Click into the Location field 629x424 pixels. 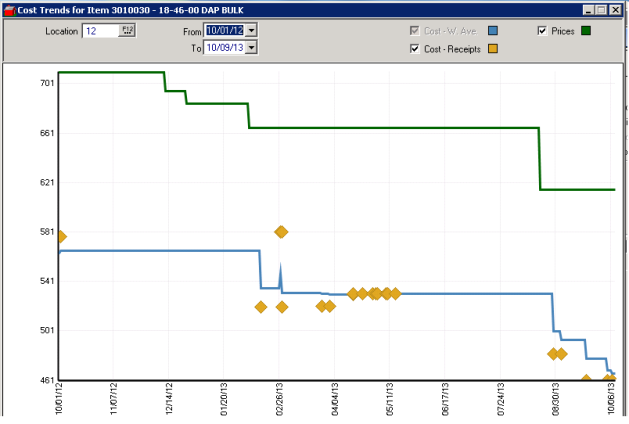[100, 31]
